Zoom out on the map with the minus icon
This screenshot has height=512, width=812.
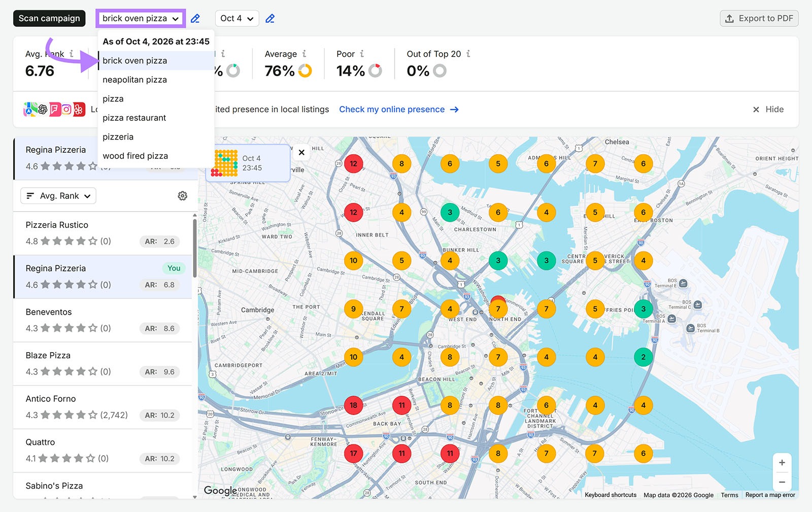click(782, 482)
